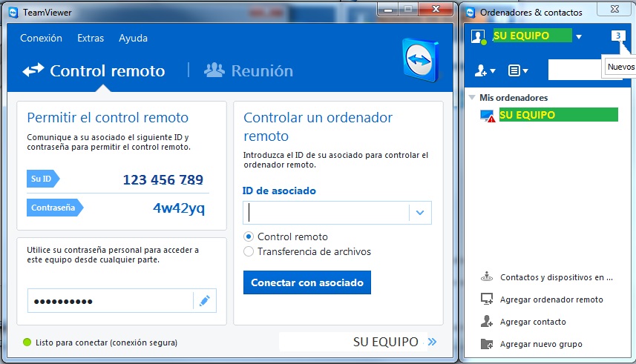Collapse the Mis ordenadores group
This screenshot has width=636, height=364.
[472, 97]
